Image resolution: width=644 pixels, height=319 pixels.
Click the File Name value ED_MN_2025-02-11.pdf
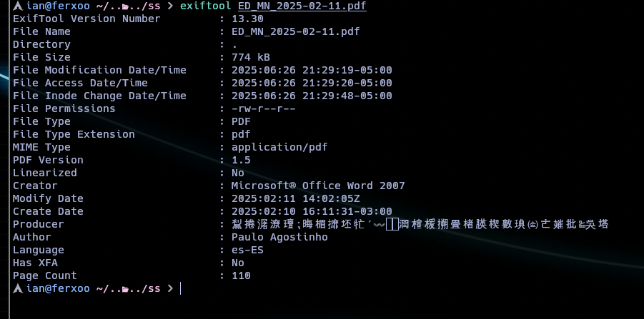(x=296, y=31)
